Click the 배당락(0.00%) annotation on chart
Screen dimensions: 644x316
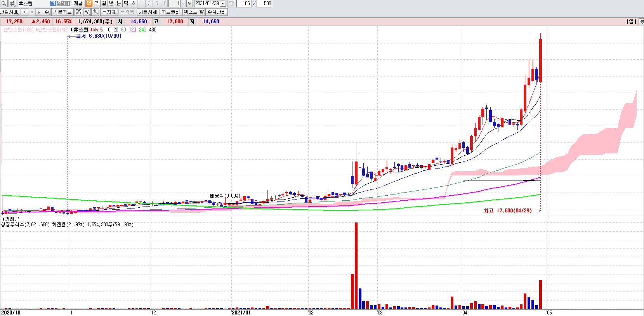(x=225, y=196)
